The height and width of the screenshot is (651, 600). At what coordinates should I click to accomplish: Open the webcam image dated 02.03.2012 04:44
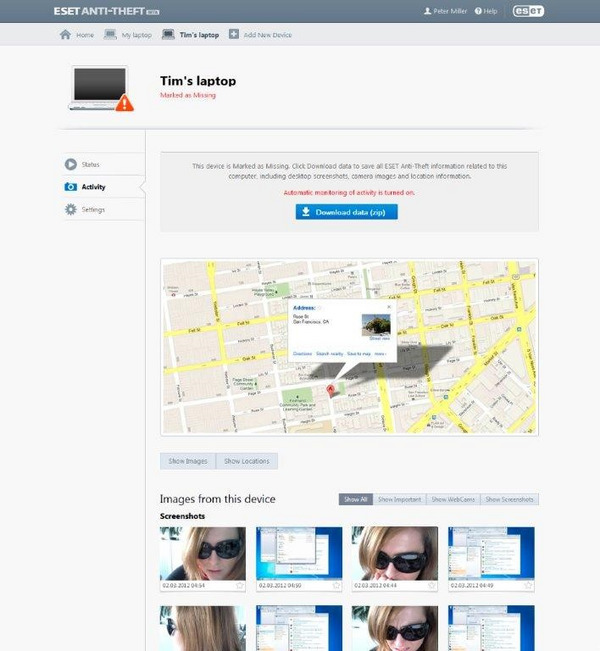394,553
